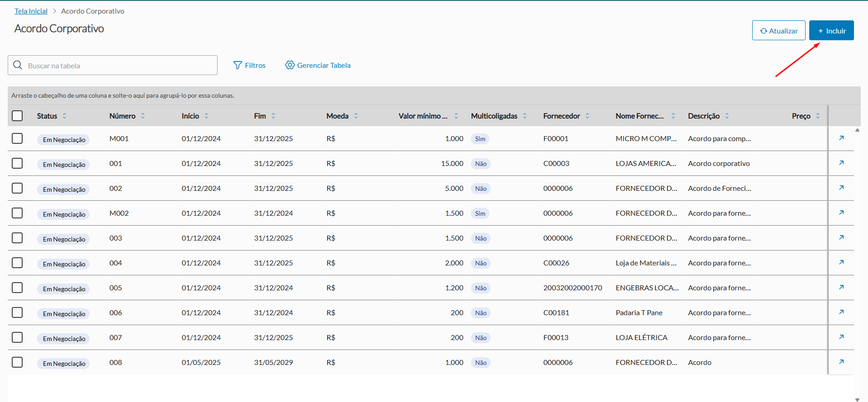
Task: Click the search magnifier icon
Action: 18,65
